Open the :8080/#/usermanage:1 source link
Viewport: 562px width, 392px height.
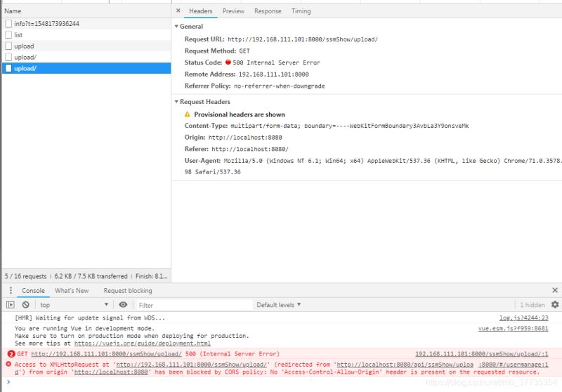tap(514, 365)
